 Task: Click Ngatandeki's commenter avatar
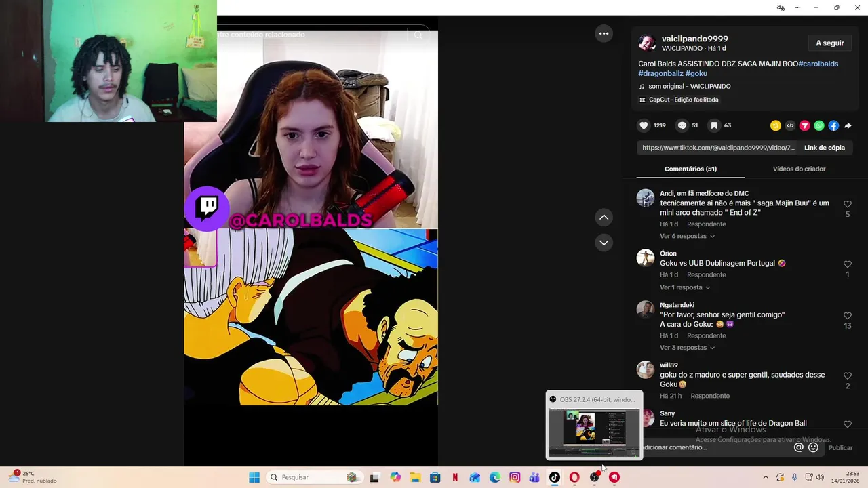pos(646,310)
